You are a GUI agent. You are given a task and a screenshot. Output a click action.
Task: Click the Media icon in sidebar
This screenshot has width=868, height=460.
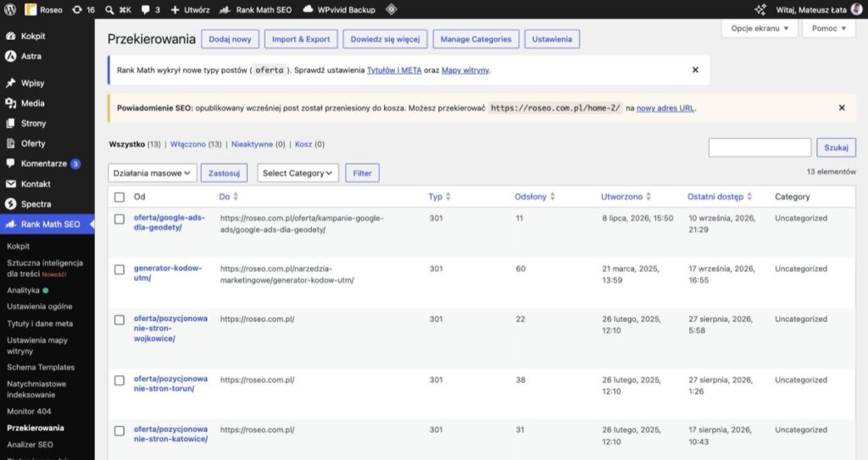(10, 103)
